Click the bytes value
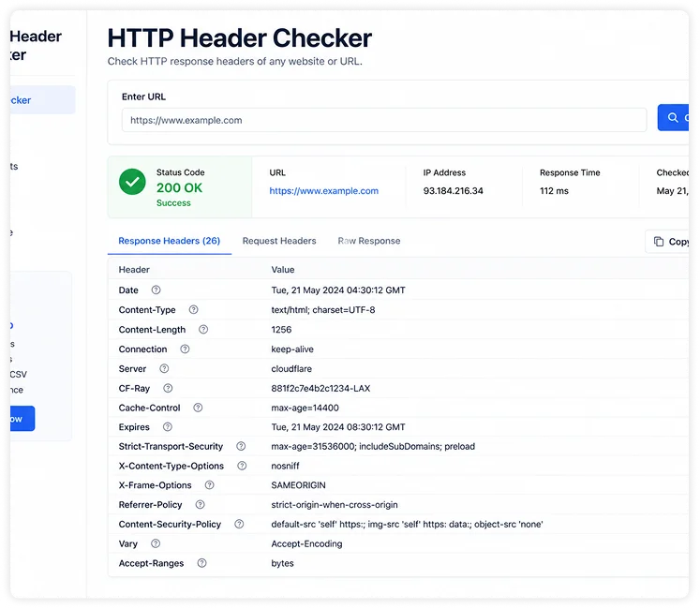Screen dimensions: 700x609 (283, 563)
